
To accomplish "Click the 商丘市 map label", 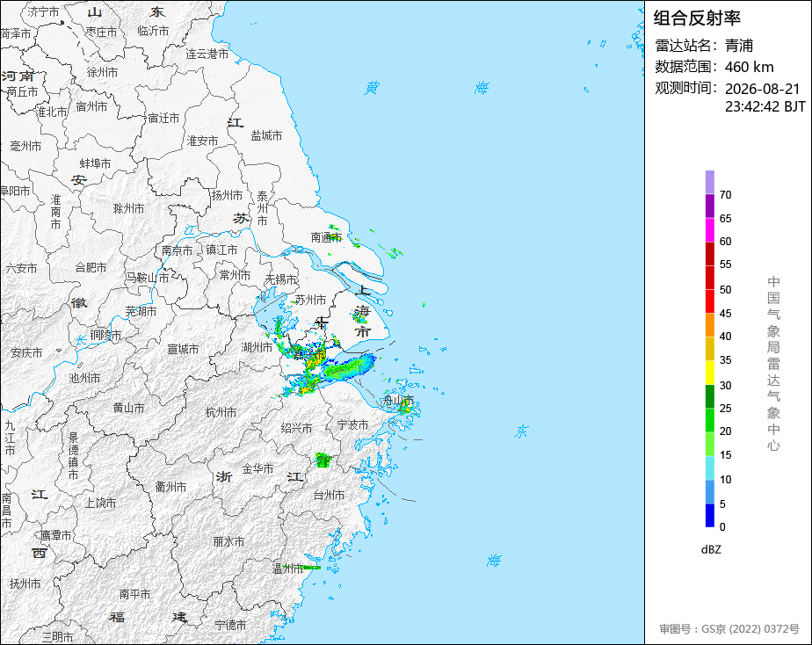I will [23, 91].
